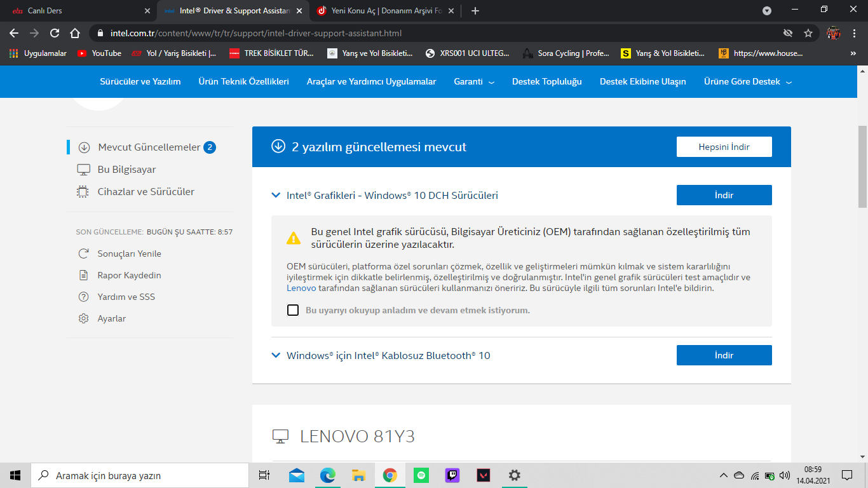
Task: Click the Cihazlar ve Sürücüler chip icon
Action: coord(83,192)
